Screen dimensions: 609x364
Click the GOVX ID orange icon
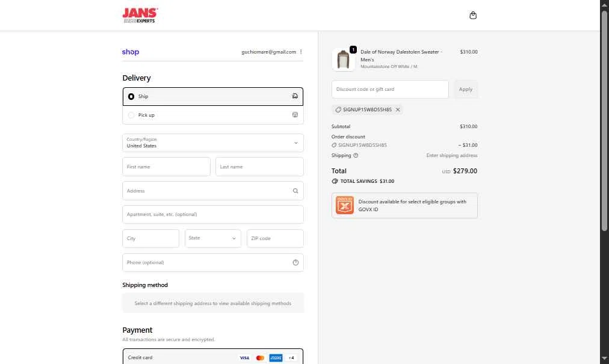coord(345,205)
